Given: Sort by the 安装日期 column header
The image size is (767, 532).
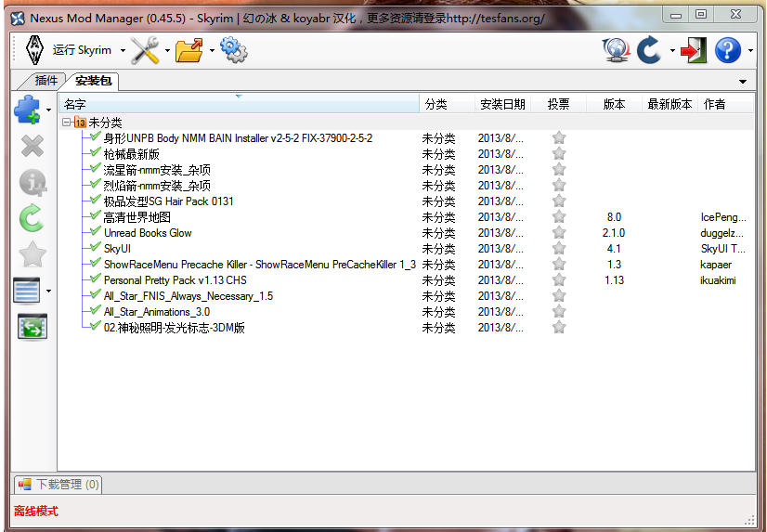Looking at the screenshot, I should (x=503, y=104).
